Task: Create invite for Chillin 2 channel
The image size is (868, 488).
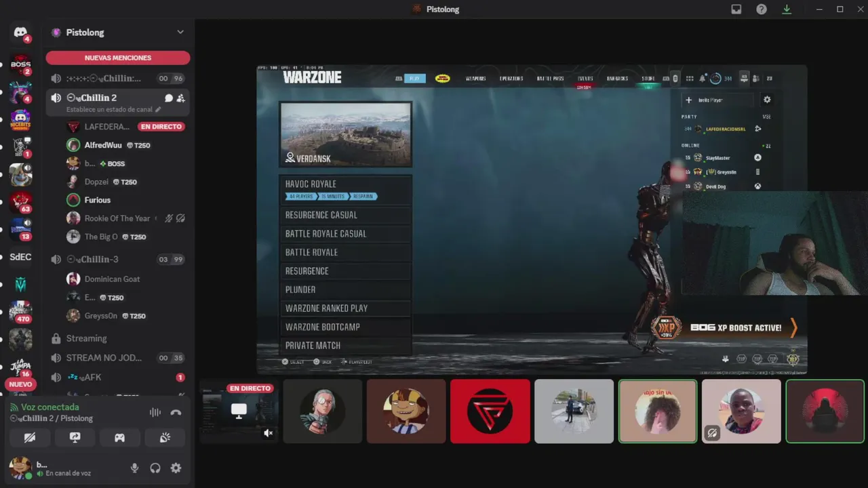Action: (x=180, y=98)
